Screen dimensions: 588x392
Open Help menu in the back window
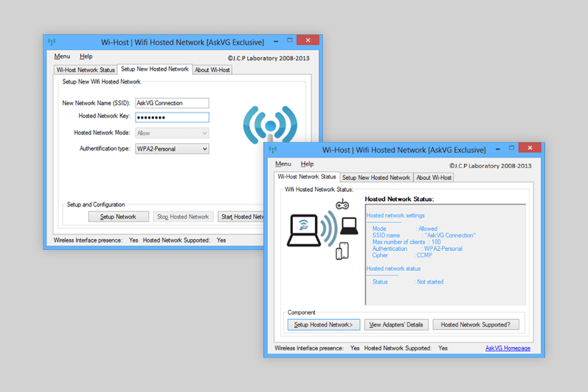pos(86,56)
